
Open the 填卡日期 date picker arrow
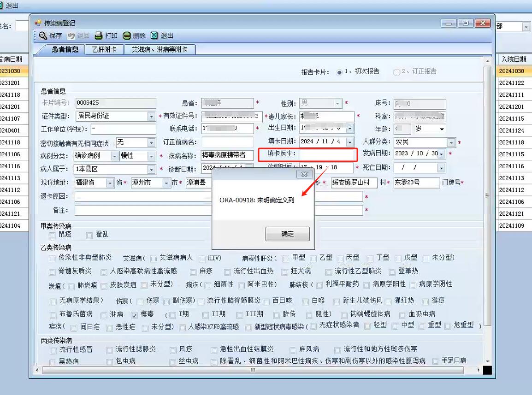[350, 141]
